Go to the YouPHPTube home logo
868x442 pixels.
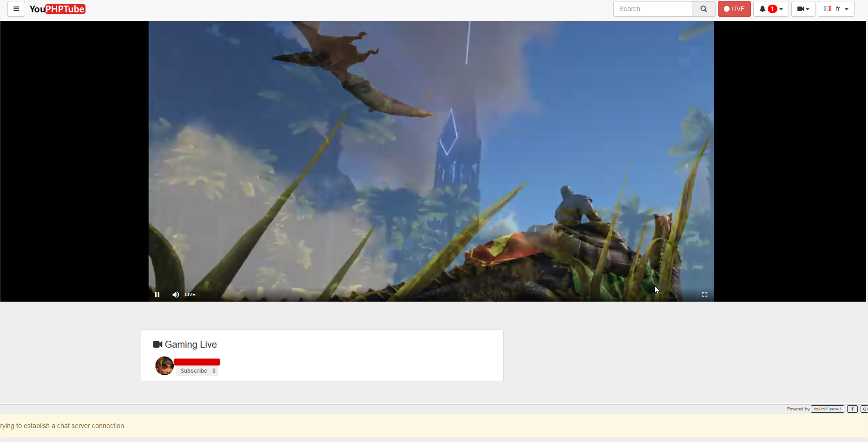(x=57, y=9)
